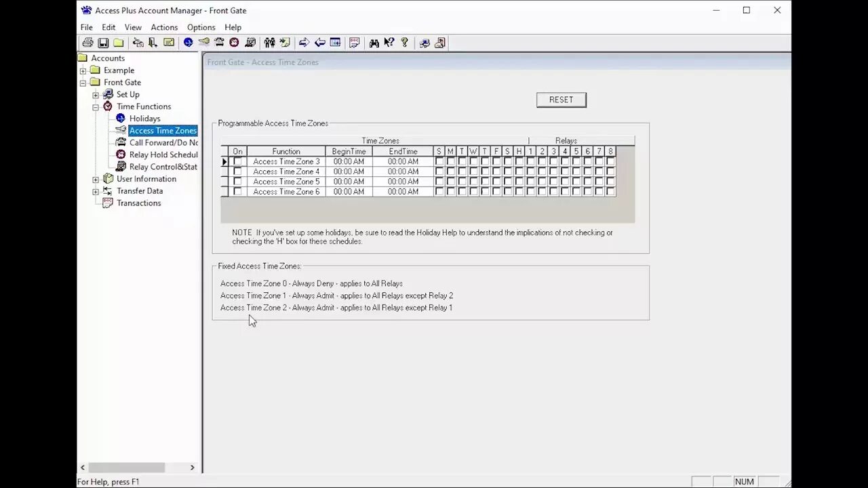
Task: Expand the Example account node
Action: coord(83,70)
